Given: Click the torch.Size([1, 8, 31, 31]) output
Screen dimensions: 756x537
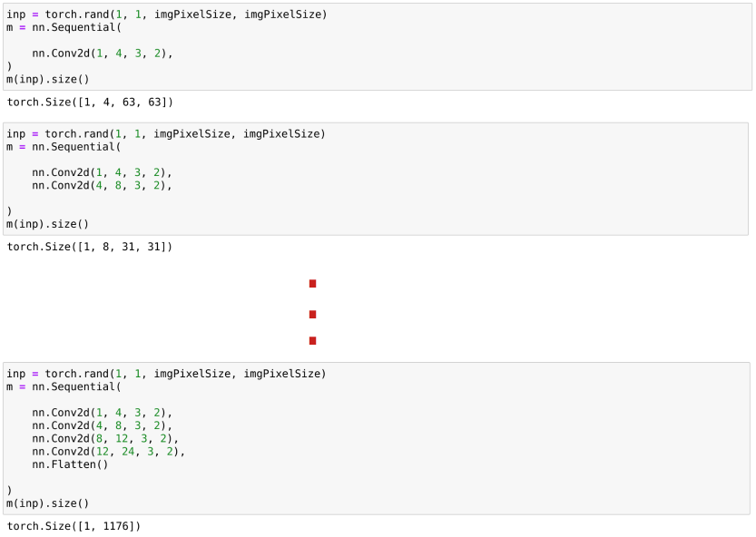Looking at the screenshot, I should coord(89,247).
